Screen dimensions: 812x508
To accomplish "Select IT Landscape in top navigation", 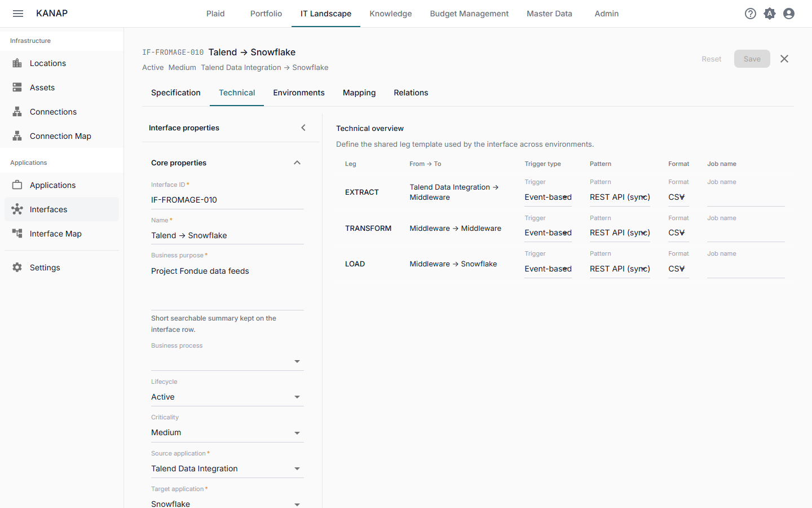I will click(x=326, y=14).
